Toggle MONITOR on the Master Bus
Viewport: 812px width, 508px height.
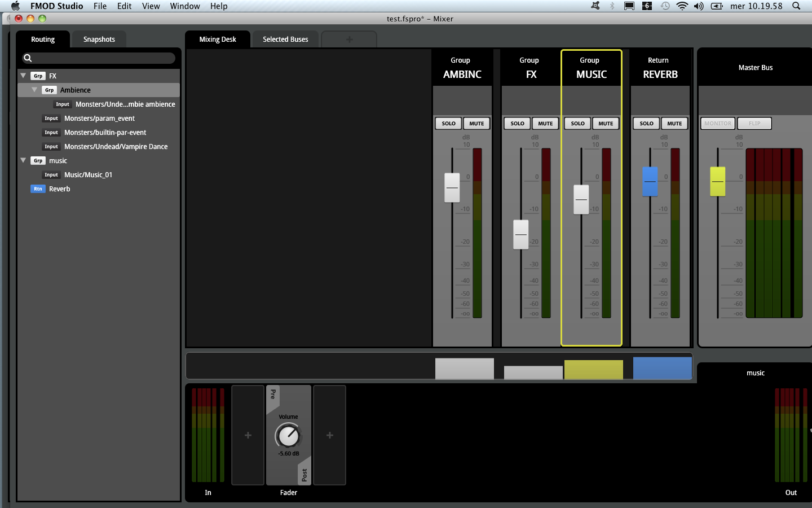click(x=718, y=124)
